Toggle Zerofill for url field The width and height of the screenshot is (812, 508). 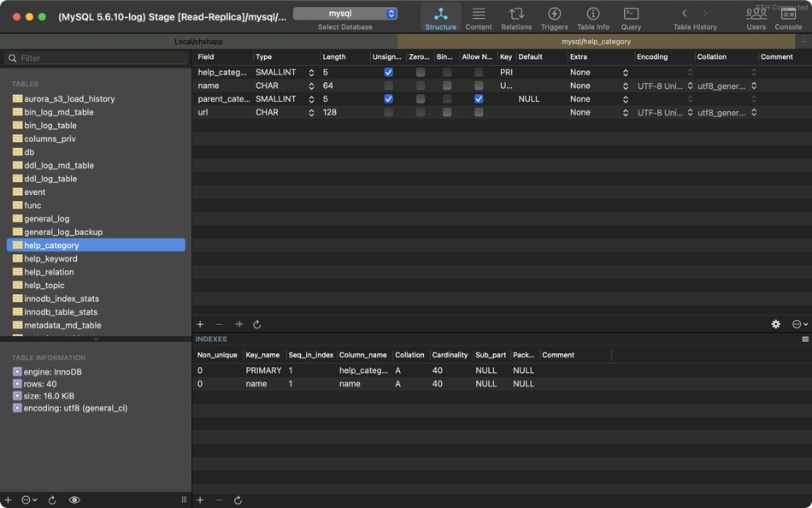click(421, 112)
